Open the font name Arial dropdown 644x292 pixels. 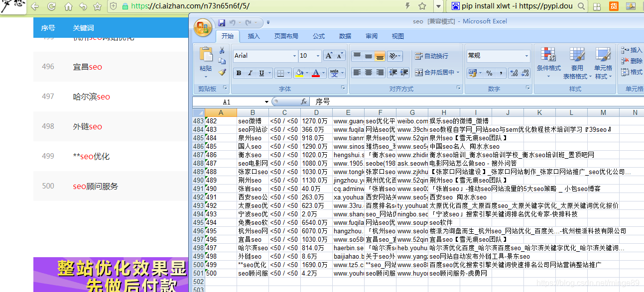(x=294, y=56)
